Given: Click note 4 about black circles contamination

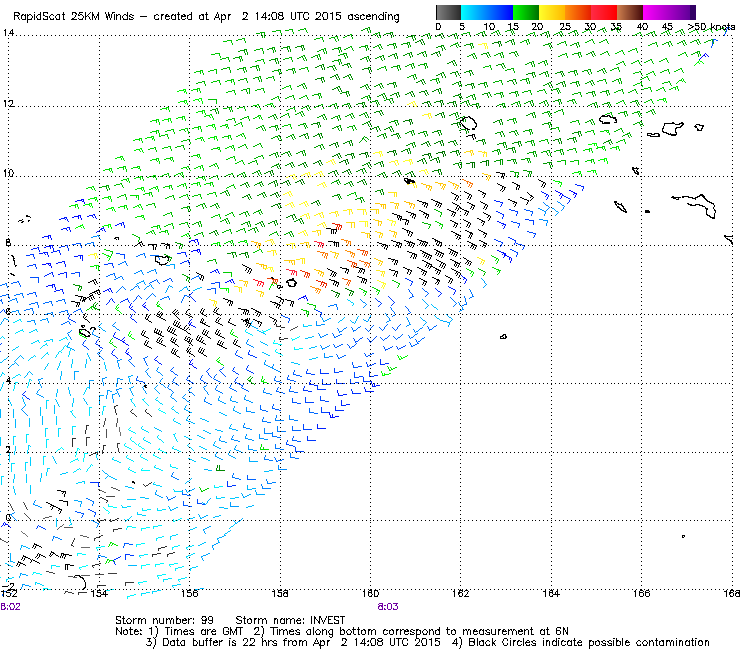Looking at the screenshot, I should click(x=581, y=642).
